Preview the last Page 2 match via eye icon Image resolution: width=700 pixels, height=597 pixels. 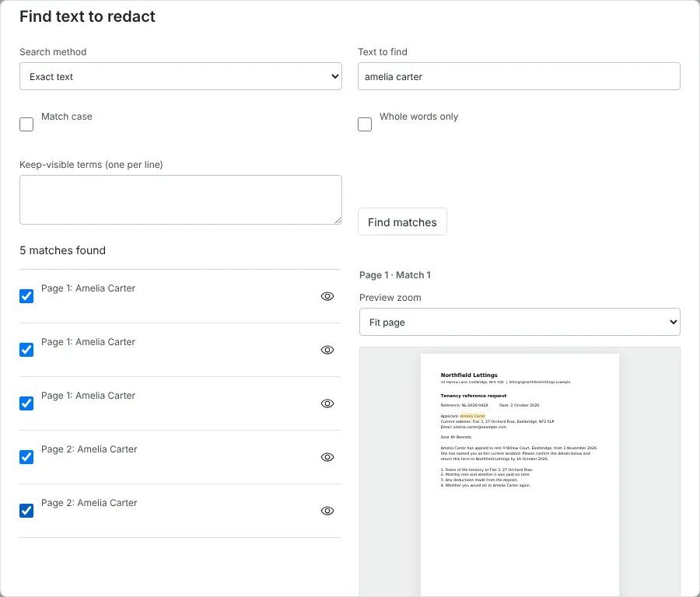[x=327, y=511]
